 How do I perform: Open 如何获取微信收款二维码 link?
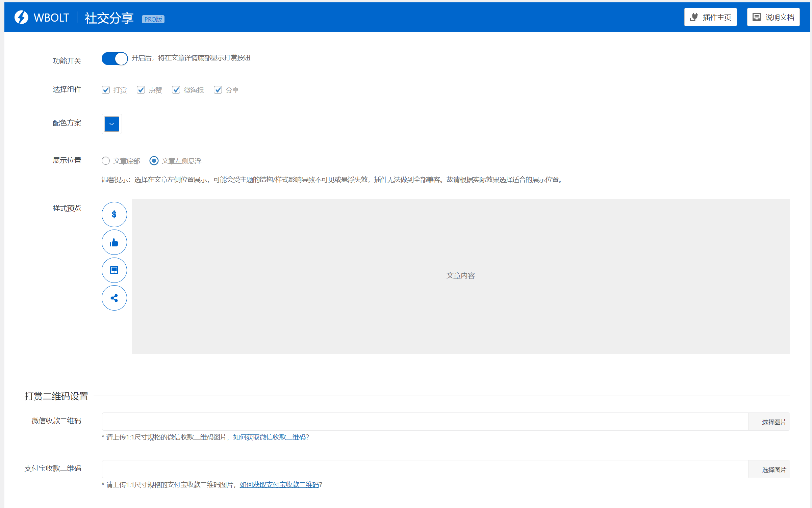point(269,437)
